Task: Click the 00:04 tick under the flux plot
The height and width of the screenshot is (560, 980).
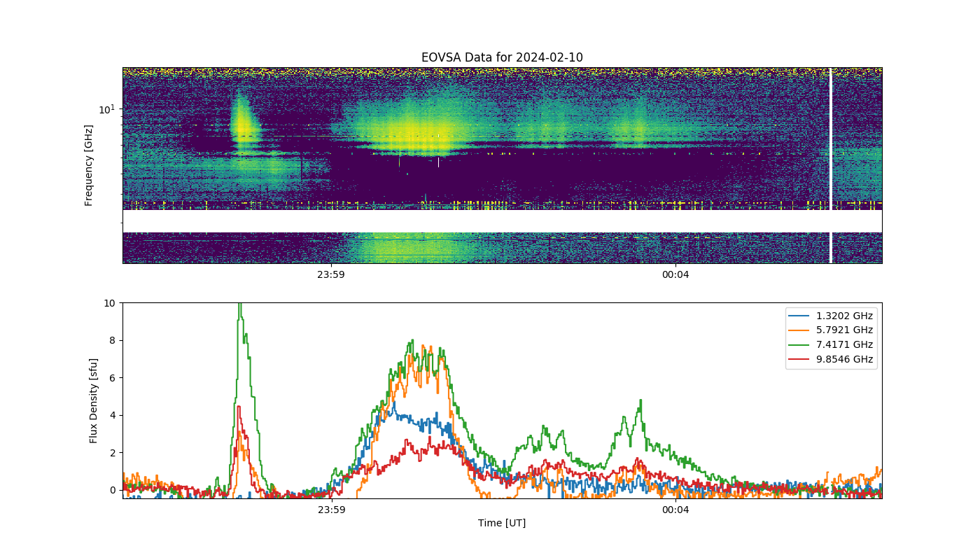Action: coord(675,510)
